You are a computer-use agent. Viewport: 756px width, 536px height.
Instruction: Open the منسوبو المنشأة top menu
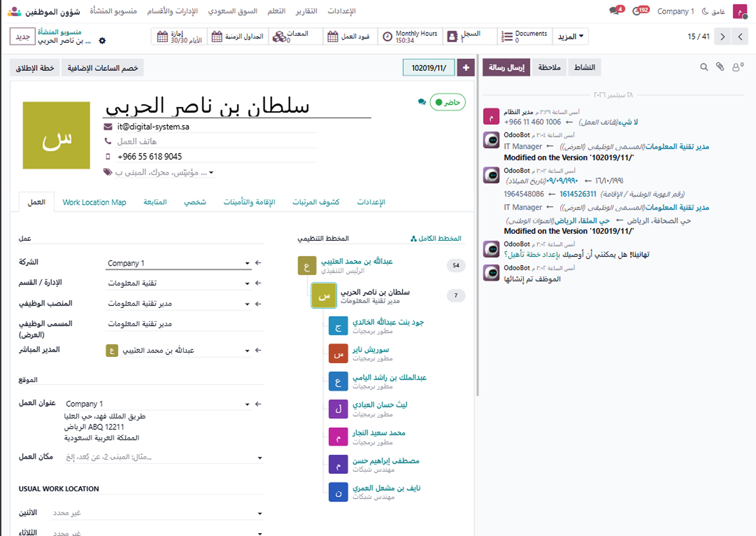(x=113, y=11)
